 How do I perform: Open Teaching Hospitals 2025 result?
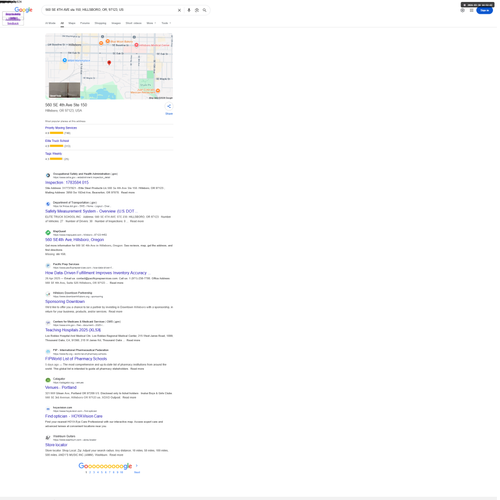pyautogui.click(x=73, y=330)
